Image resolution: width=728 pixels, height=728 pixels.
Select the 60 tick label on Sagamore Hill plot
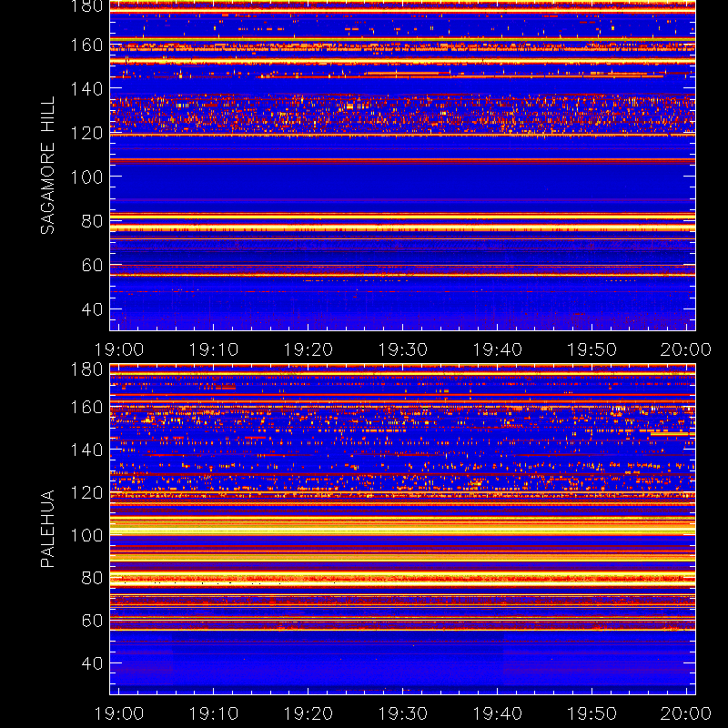(92, 265)
